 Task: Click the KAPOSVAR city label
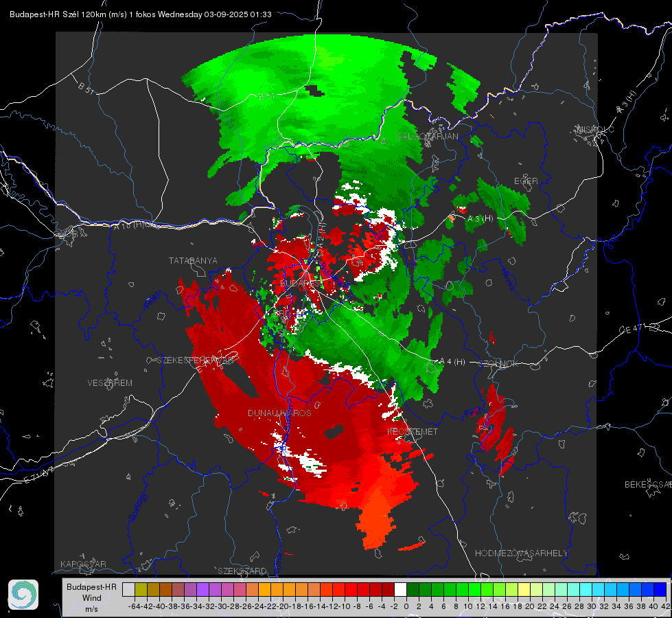[83, 564]
